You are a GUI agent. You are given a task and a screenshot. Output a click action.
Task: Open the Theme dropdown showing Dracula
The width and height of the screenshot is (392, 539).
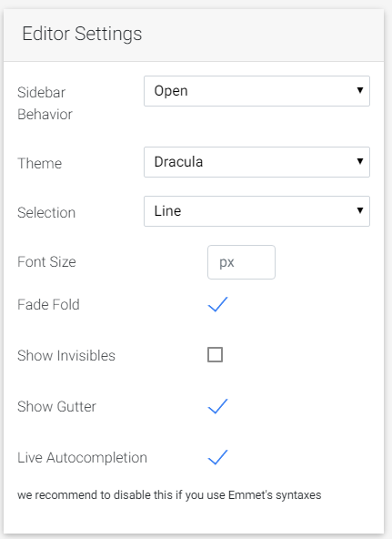click(256, 162)
